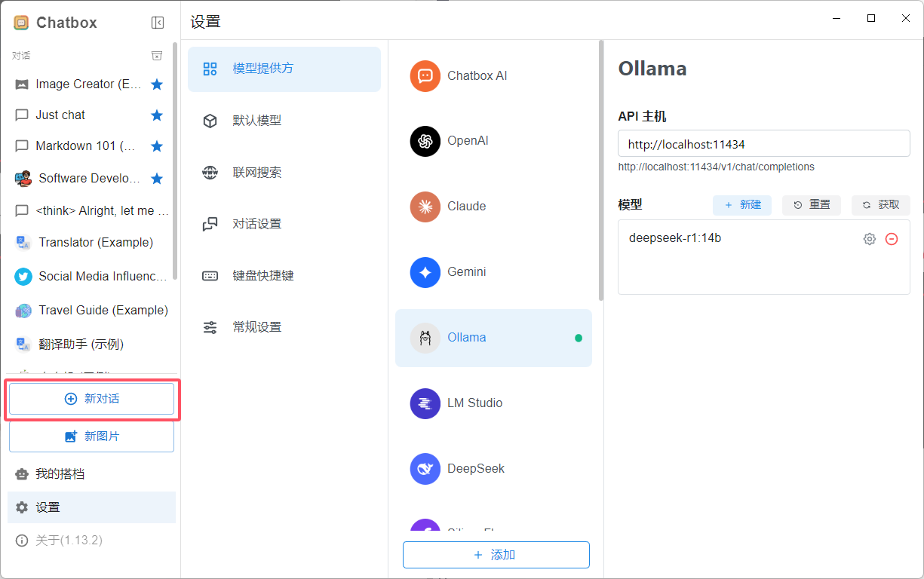Start a new chat with 新对话 button
The image size is (924, 579).
point(91,399)
